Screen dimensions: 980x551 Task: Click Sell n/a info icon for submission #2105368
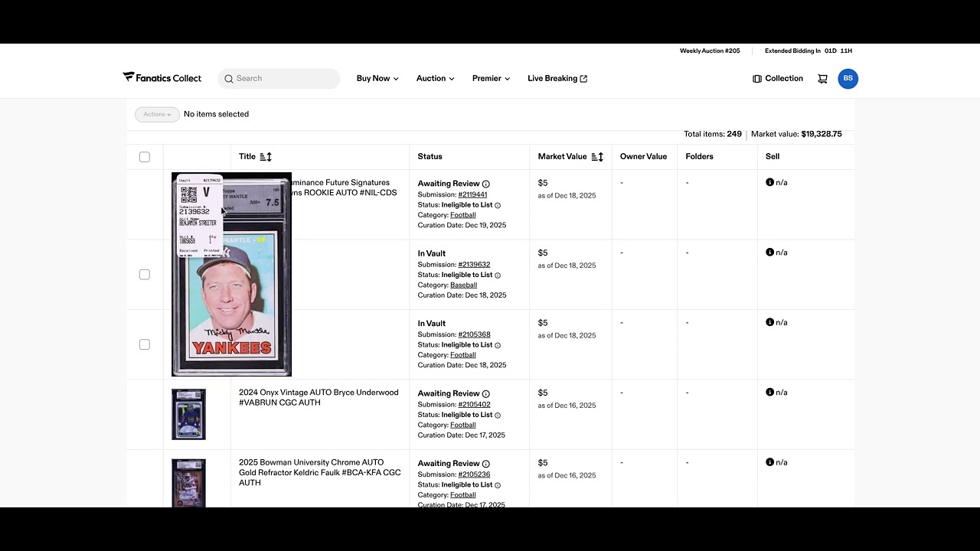point(770,322)
